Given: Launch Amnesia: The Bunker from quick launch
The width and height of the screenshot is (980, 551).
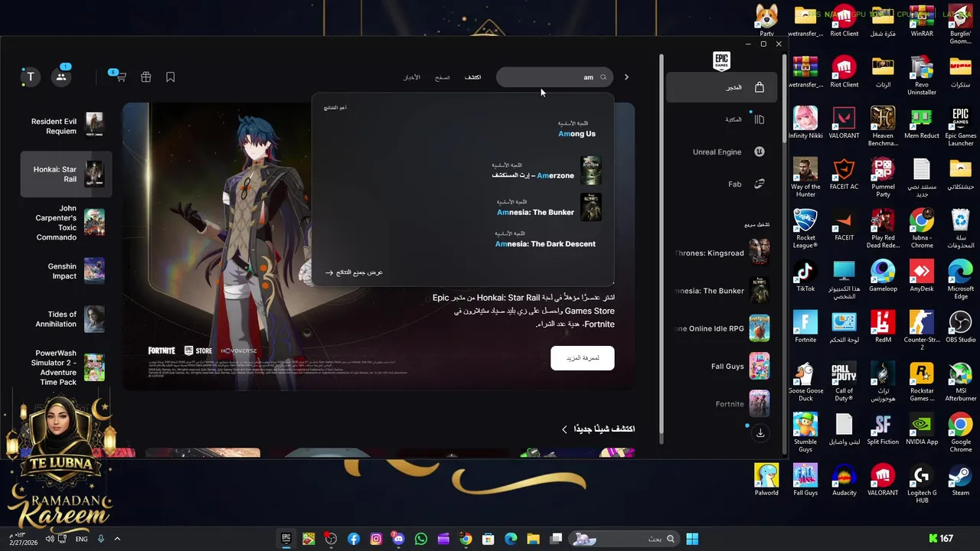Looking at the screenshot, I should [x=721, y=291].
